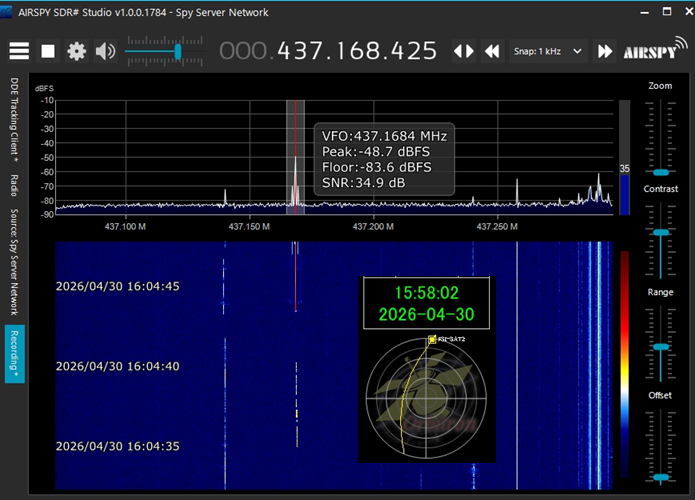Image resolution: width=695 pixels, height=500 pixels.
Task: Click the SNR:34.9 dB readout
Action: coord(363,183)
